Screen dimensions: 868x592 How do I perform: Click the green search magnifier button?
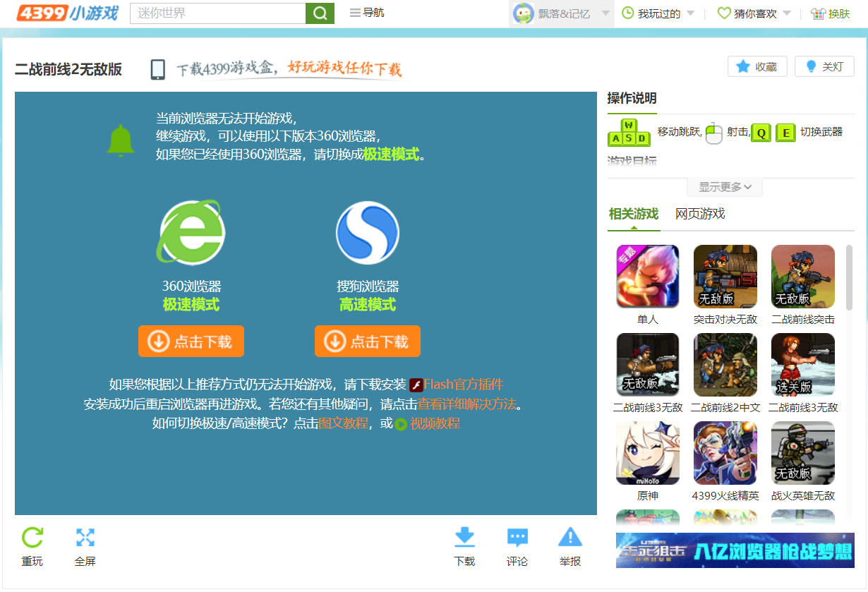pyautogui.click(x=320, y=13)
